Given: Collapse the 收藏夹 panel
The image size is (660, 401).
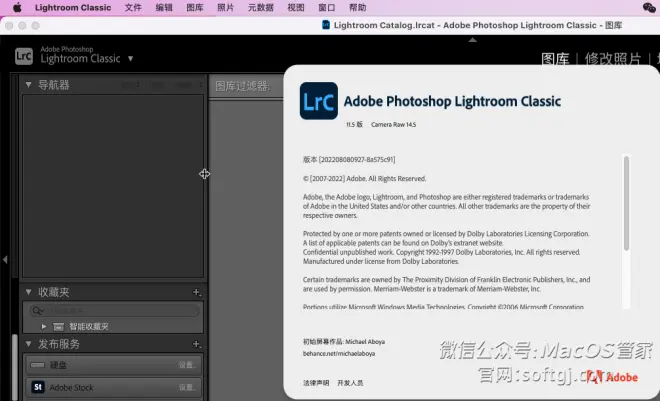Looking at the screenshot, I should [28, 292].
